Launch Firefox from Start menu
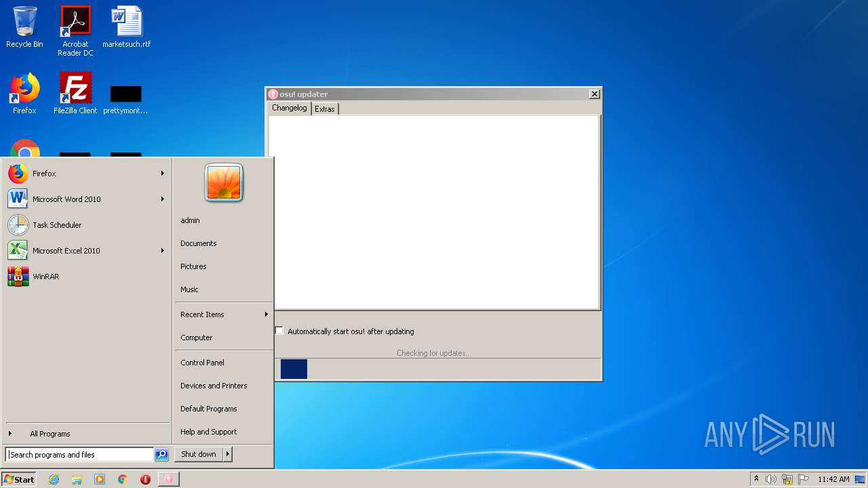The width and height of the screenshot is (868, 488). (x=87, y=174)
